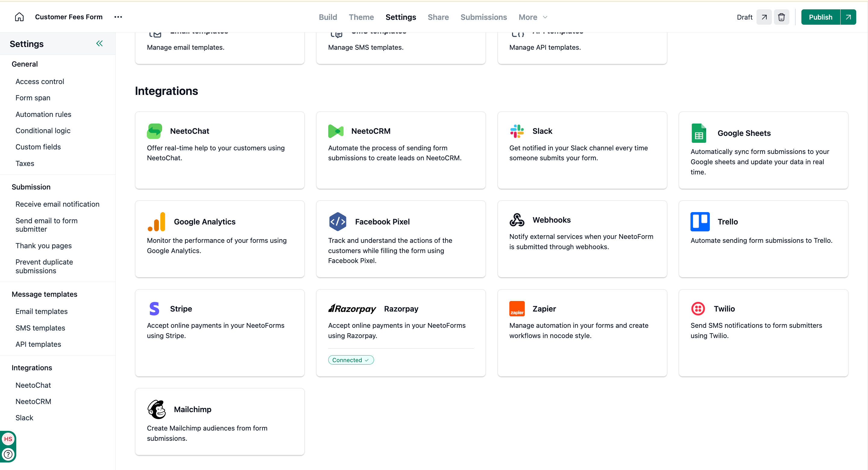Select NeetoCRM in sidebar Integrations

pos(33,401)
